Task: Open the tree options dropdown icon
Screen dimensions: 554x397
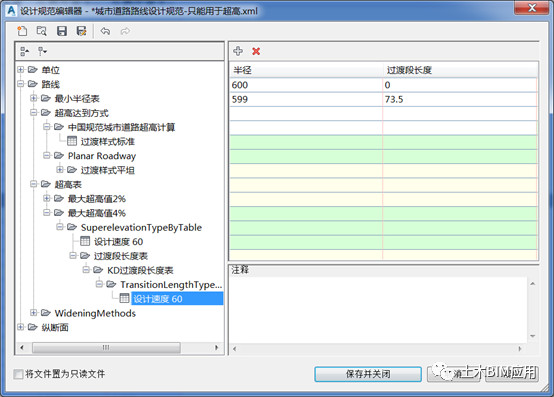Action: [x=42, y=52]
